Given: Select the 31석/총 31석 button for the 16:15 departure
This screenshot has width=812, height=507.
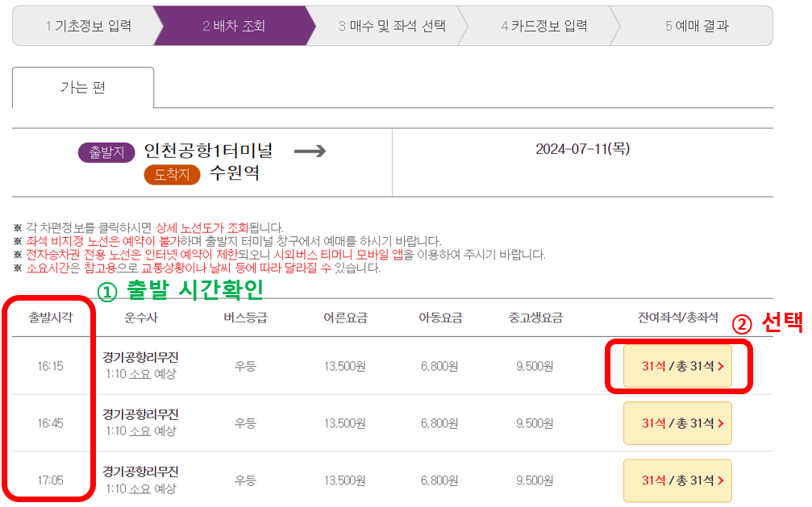Looking at the screenshot, I should (x=677, y=364).
